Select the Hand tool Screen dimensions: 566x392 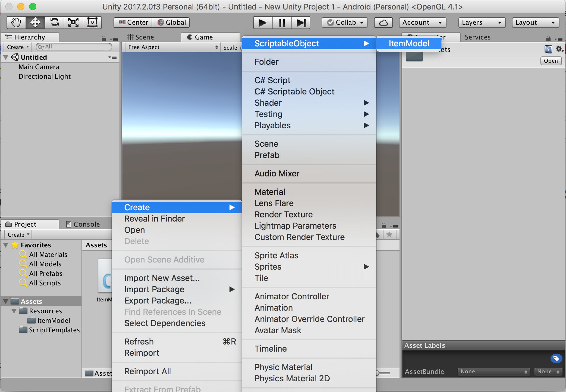16,23
